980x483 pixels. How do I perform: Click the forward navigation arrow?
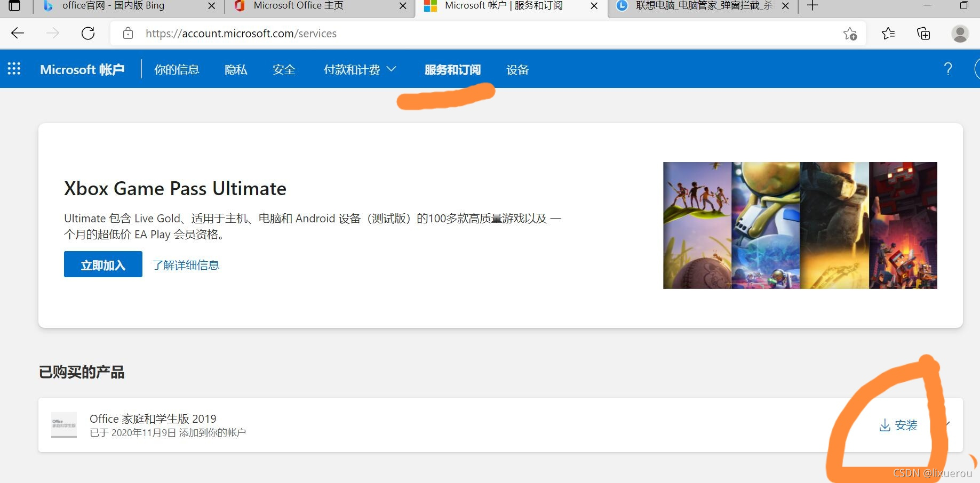(53, 34)
